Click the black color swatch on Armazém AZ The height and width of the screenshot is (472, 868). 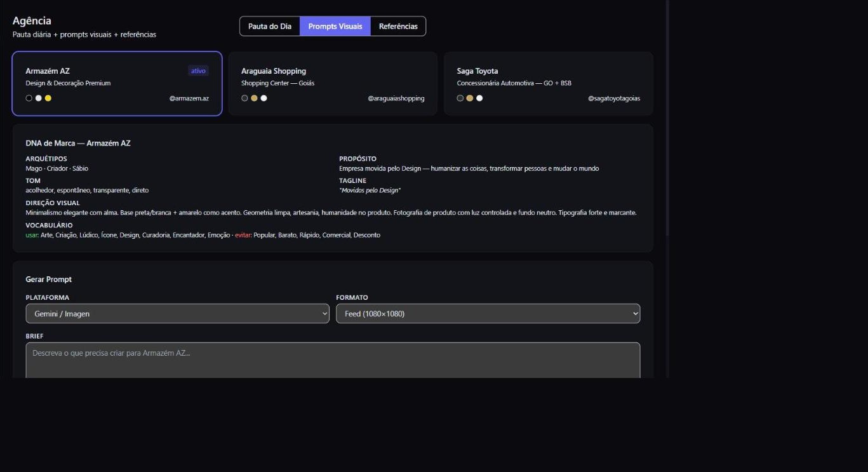click(29, 98)
